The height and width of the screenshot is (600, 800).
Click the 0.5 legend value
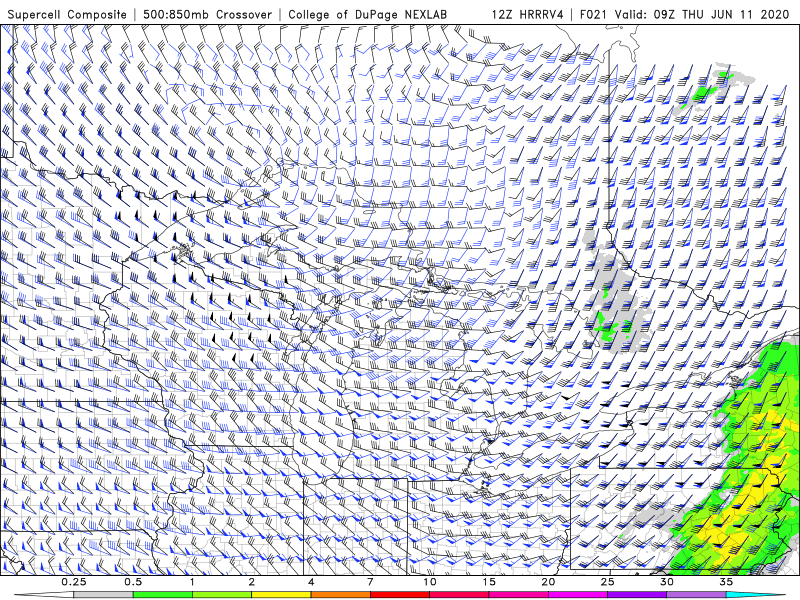[x=133, y=582]
